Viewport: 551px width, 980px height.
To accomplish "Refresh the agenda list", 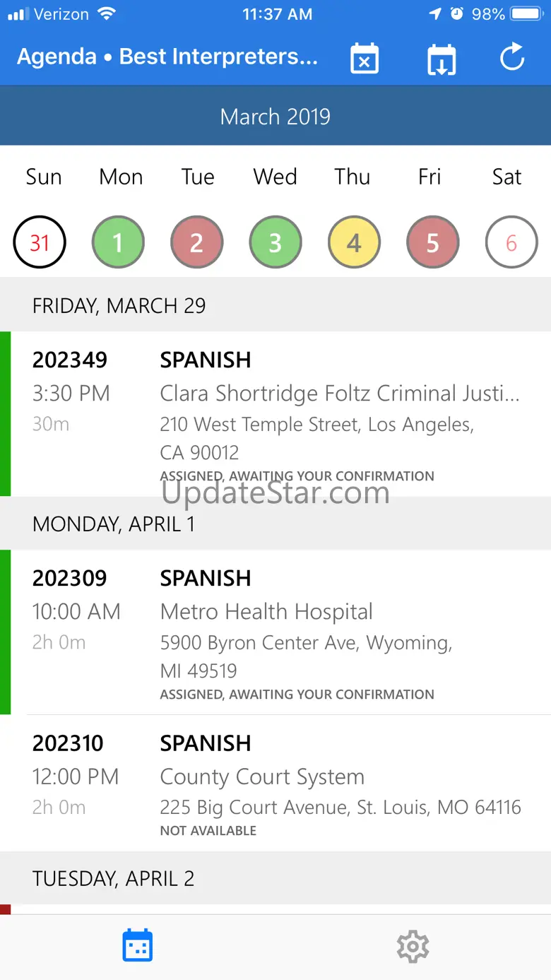I will tap(512, 57).
